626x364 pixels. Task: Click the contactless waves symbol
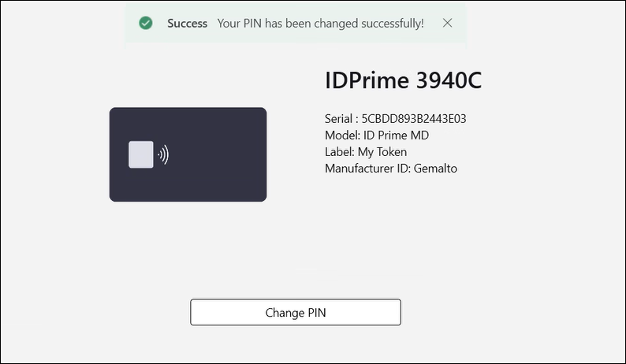163,154
